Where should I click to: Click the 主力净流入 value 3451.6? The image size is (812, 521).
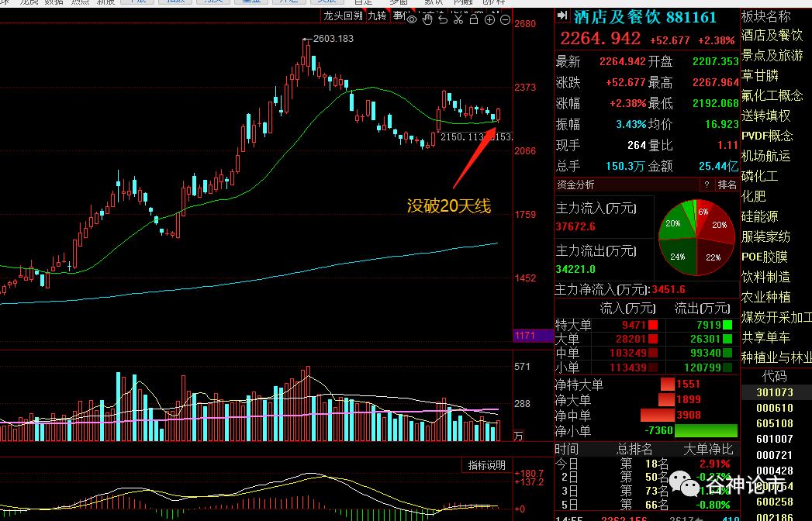pos(668,289)
